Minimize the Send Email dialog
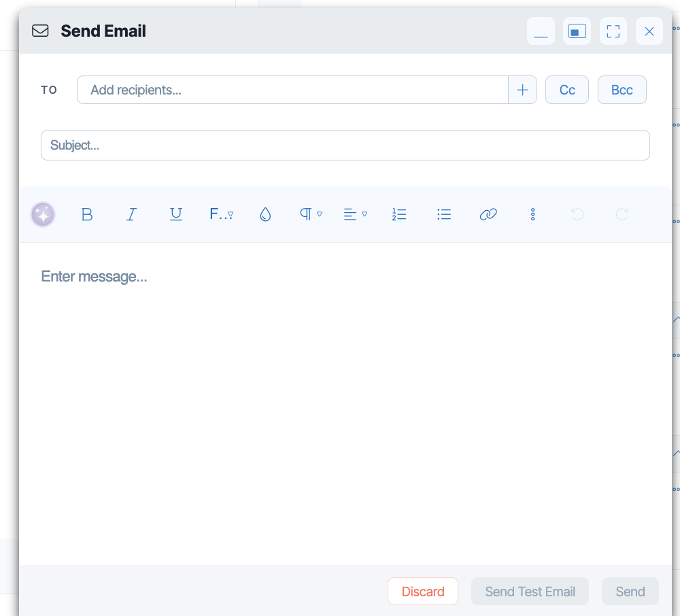This screenshot has width=680, height=616. [541, 31]
